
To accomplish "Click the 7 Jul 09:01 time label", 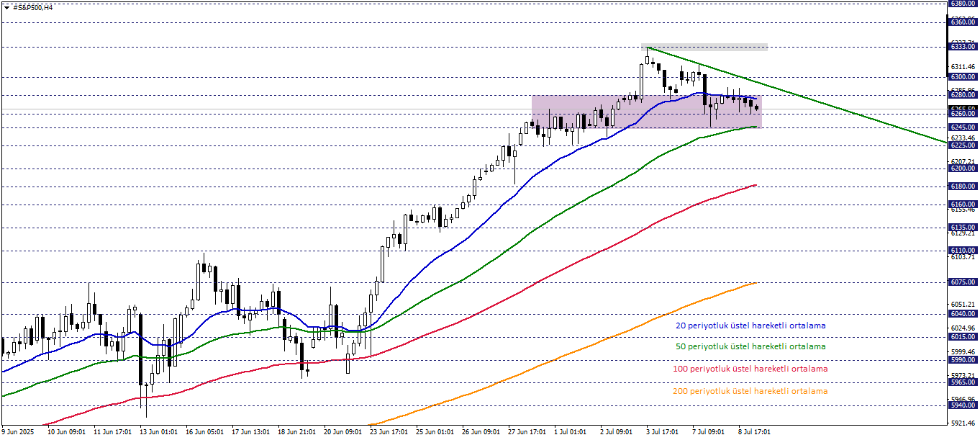I will click(710, 433).
